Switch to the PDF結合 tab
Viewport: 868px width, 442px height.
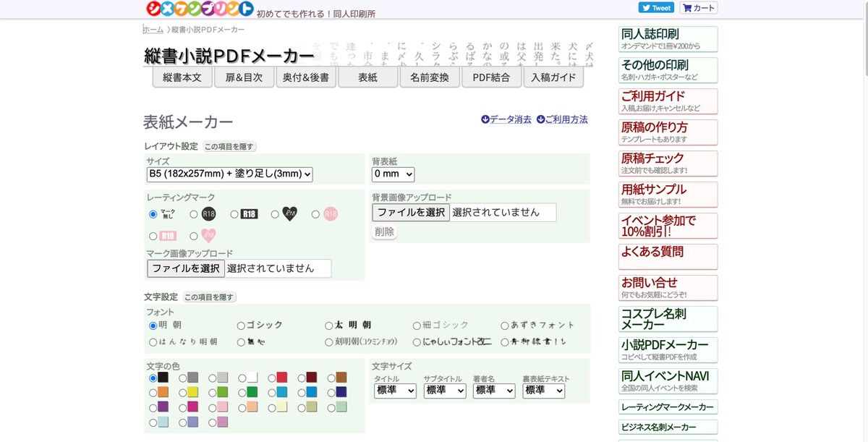click(x=491, y=77)
